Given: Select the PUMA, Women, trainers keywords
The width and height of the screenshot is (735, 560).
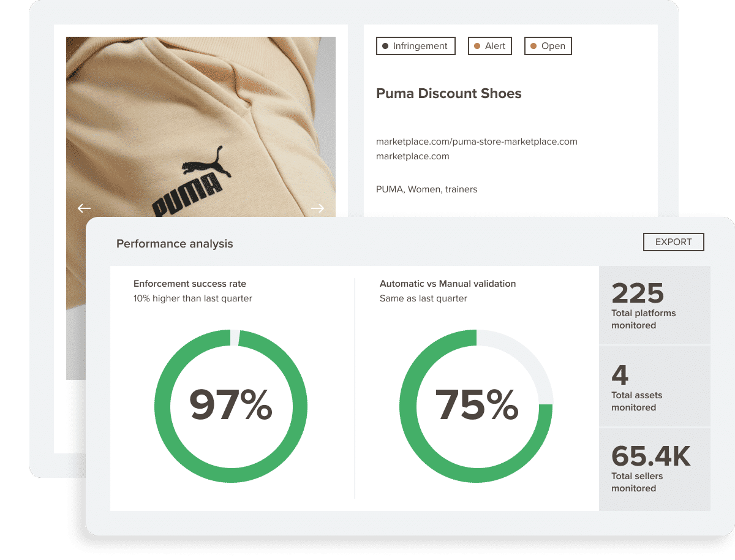Looking at the screenshot, I should (x=427, y=189).
